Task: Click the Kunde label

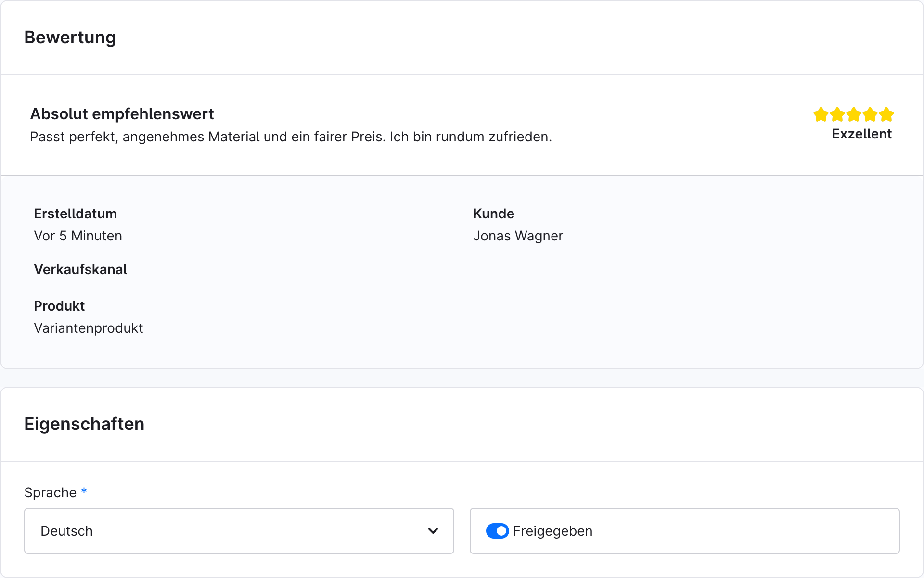Action: 494,214
